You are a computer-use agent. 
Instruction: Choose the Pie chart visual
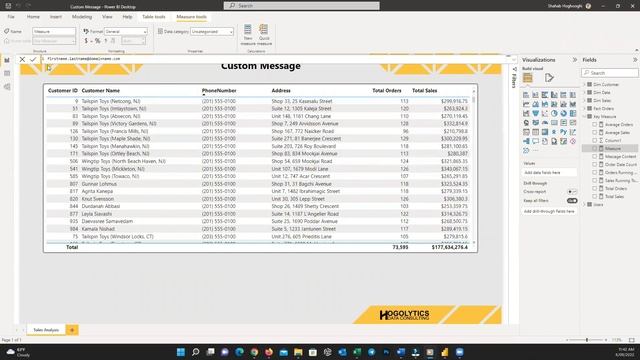tap(554, 113)
